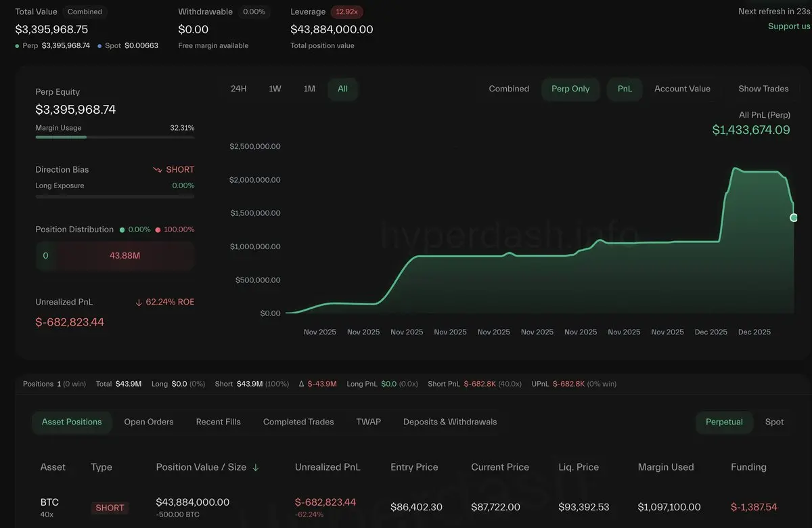The width and height of the screenshot is (812, 528).
Task: Open the Deposits & Withdrawals tab
Action: [450, 422]
